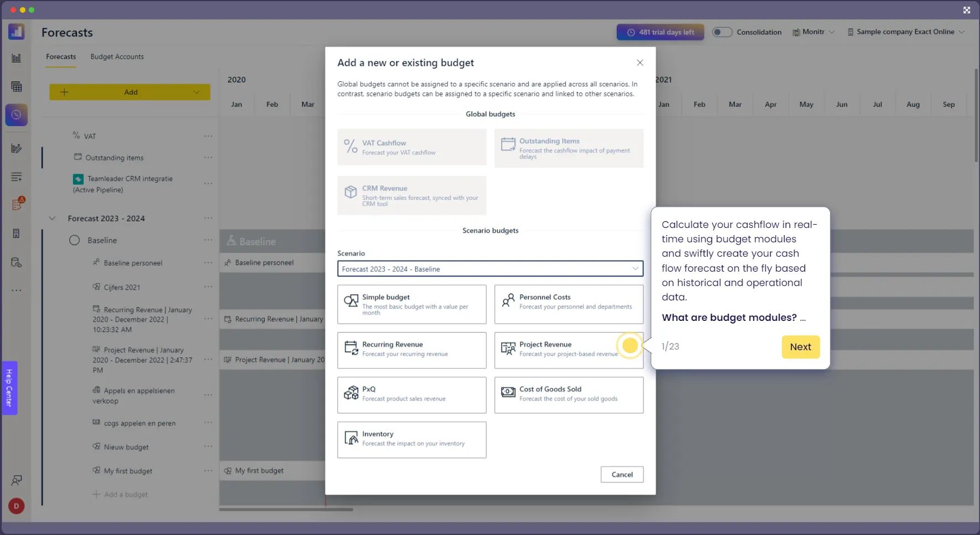
Task: Open the Teamleader CRM integratie options menu
Action: pyautogui.click(x=208, y=184)
